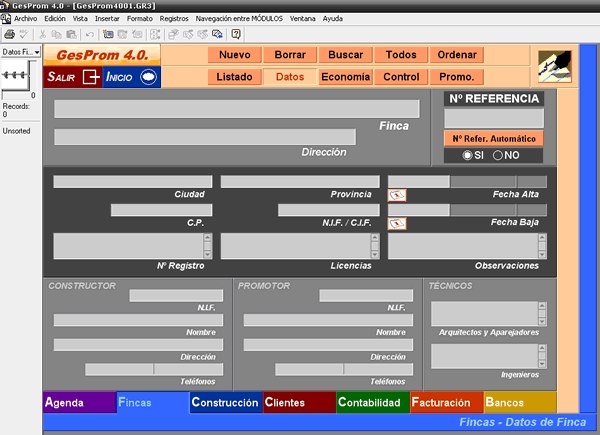Switch to the Promo. view
This screenshot has width=600, height=435.
pos(457,77)
